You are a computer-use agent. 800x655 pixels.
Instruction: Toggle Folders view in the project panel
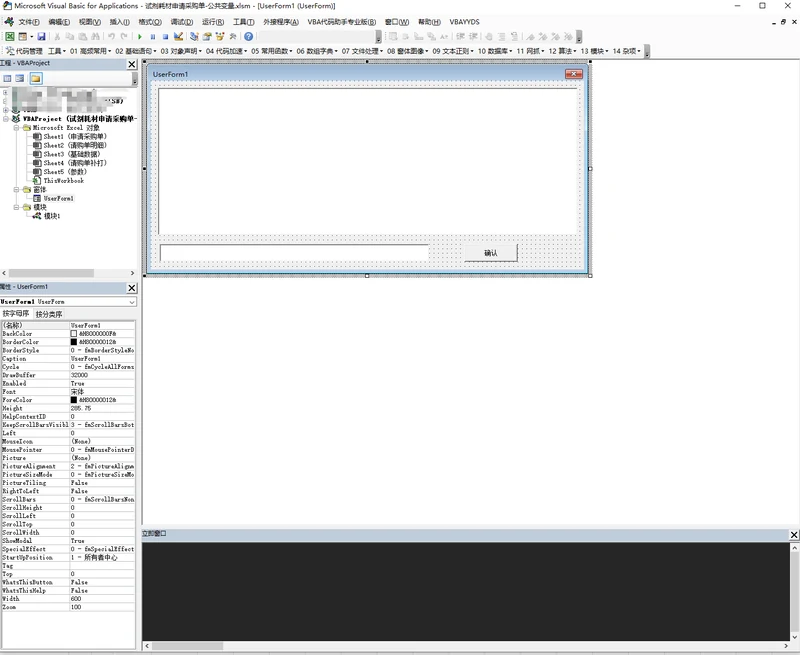point(35,78)
